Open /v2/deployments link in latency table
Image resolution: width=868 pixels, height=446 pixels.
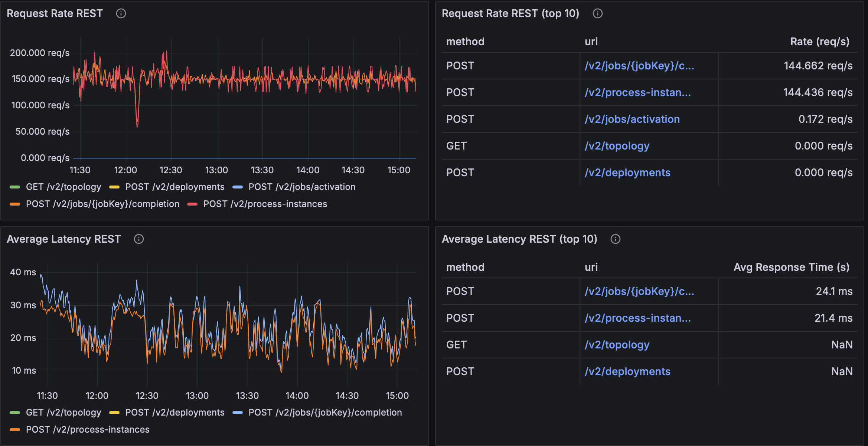627,371
